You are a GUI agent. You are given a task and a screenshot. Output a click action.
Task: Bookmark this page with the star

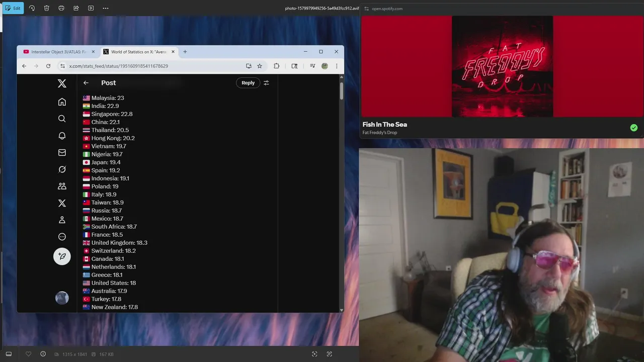pos(260,66)
